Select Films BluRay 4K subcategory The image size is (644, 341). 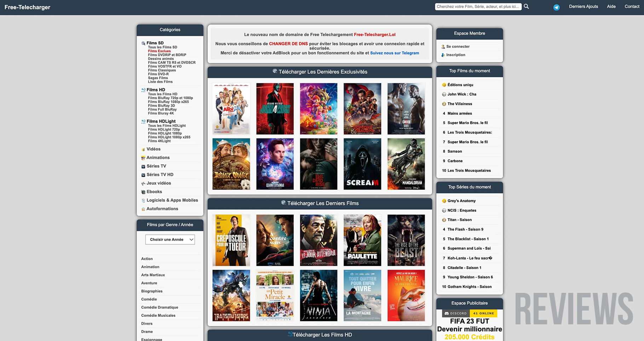point(161,113)
